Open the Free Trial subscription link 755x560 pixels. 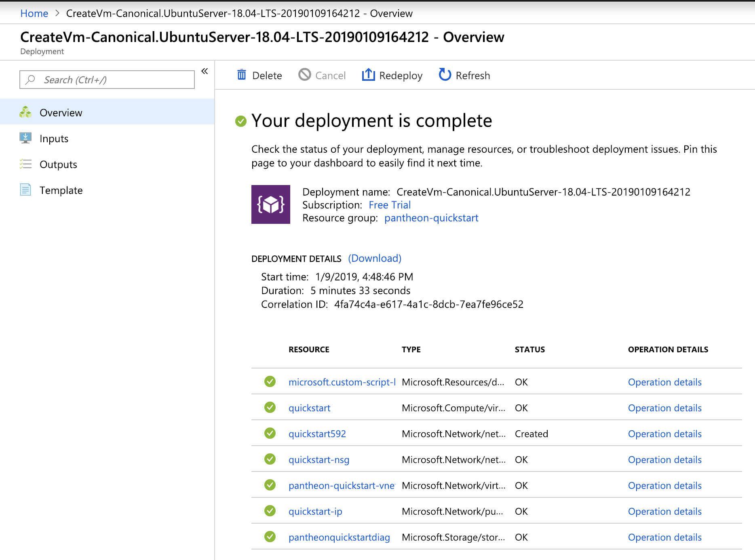pyautogui.click(x=390, y=205)
